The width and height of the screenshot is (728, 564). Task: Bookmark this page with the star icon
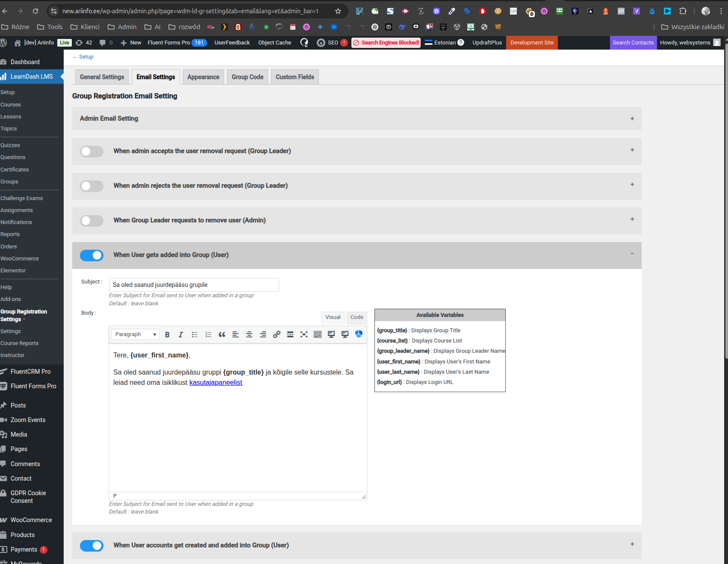(338, 11)
